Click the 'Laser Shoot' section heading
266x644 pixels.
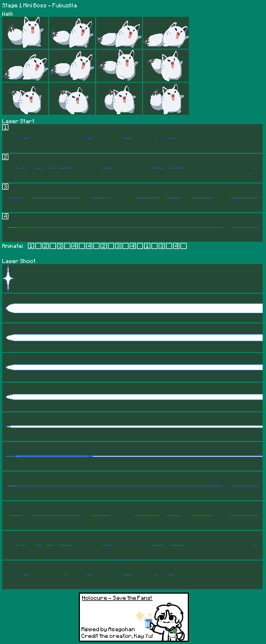pyautogui.click(x=18, y=261)
